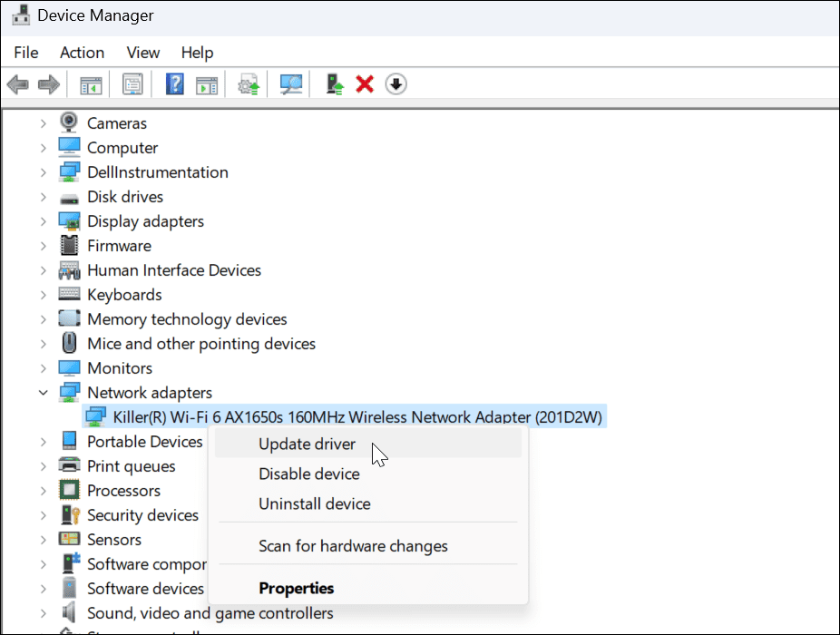Click the red Uninstall device toolbar icon
This screenshot has height=635, width=840.
click(x=369, y=83)
